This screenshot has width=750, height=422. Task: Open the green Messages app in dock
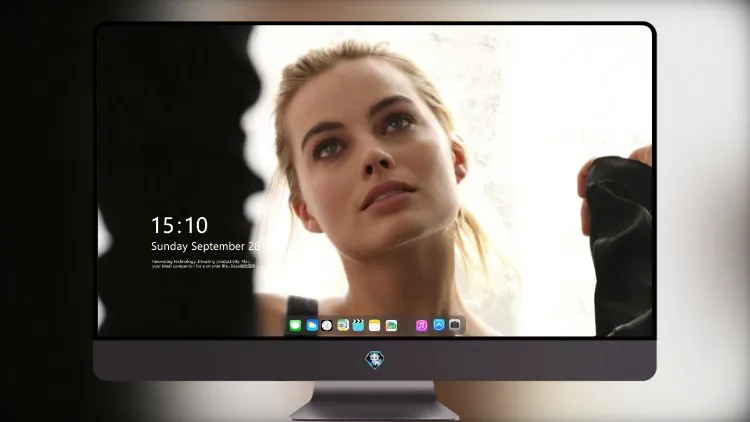point(295,325)
